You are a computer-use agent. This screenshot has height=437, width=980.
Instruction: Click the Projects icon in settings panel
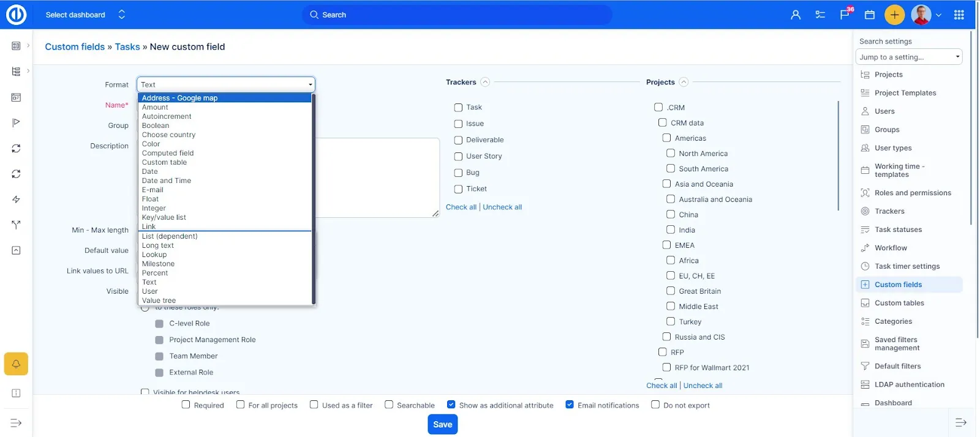click(865, 75)
